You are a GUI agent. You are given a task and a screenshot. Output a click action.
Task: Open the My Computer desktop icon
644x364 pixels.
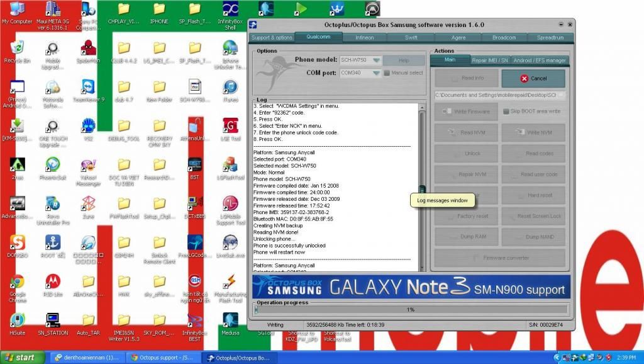(17, 13)
